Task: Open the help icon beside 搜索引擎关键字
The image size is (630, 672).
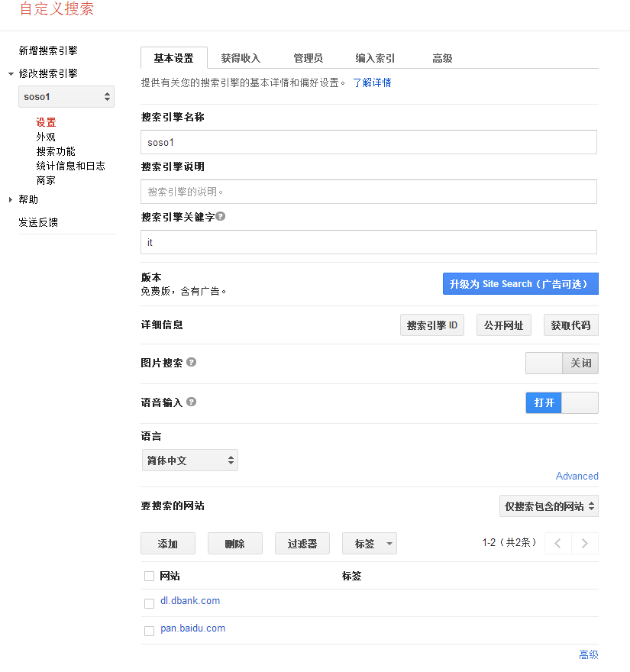Action: click(220, 216)
